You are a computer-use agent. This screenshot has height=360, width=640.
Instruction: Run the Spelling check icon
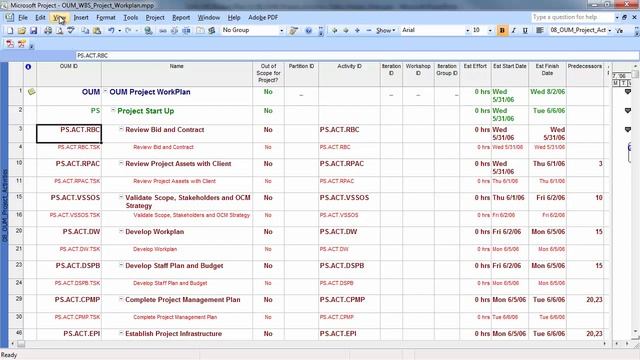coord(71,31)
